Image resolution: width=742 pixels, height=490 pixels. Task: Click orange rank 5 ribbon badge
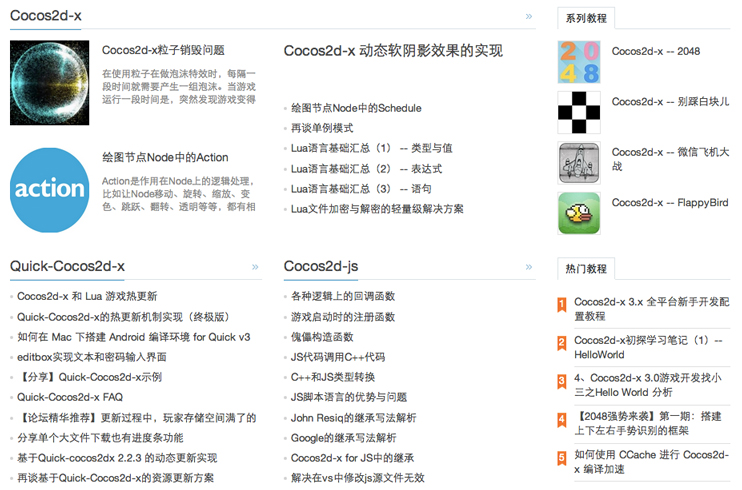(x=562, y=458)
